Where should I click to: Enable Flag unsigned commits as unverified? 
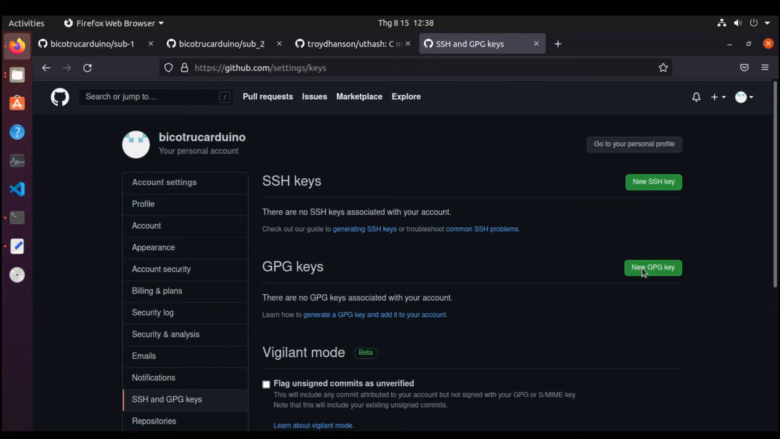click(266, 384)
